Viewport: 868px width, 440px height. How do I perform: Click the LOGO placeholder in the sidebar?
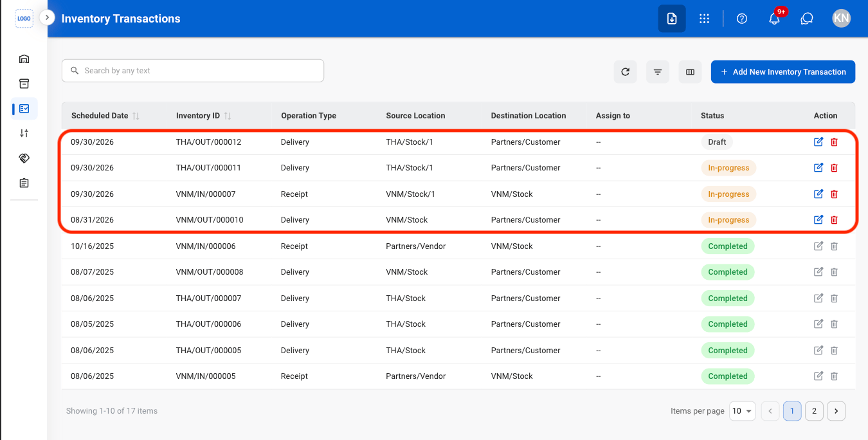[x=24, y=19]
